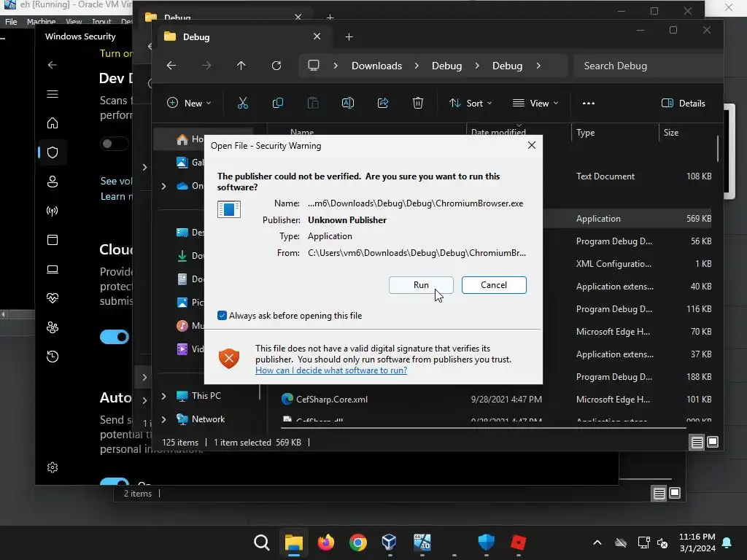This screenshot has height=560, width=747.
Task: Click the Delete trash can icon
Action: point(418,103)
